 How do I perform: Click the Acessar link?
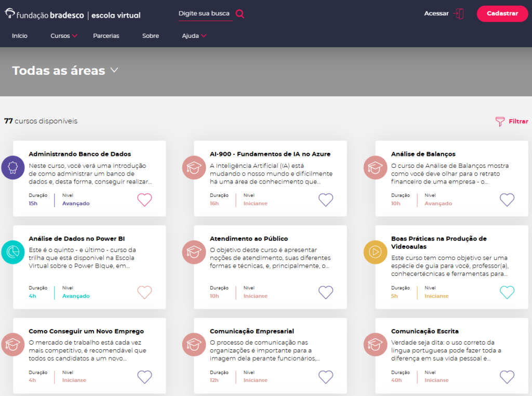(x=436, y=14)
